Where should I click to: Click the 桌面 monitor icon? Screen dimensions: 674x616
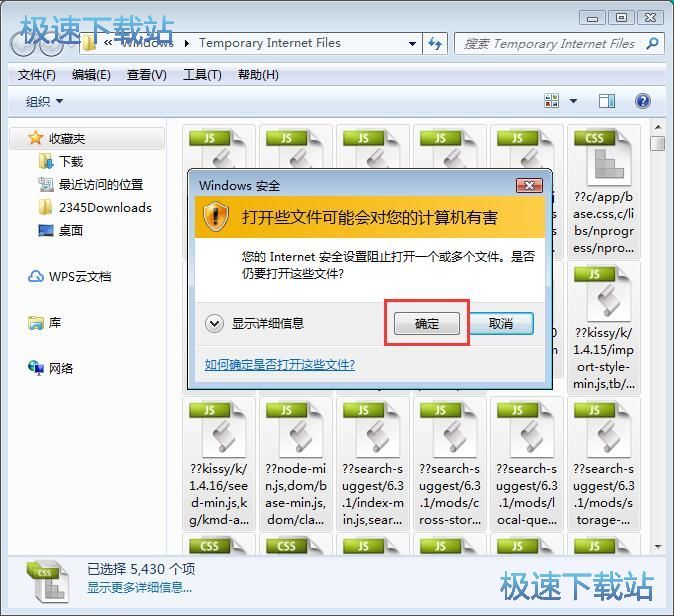46,230
